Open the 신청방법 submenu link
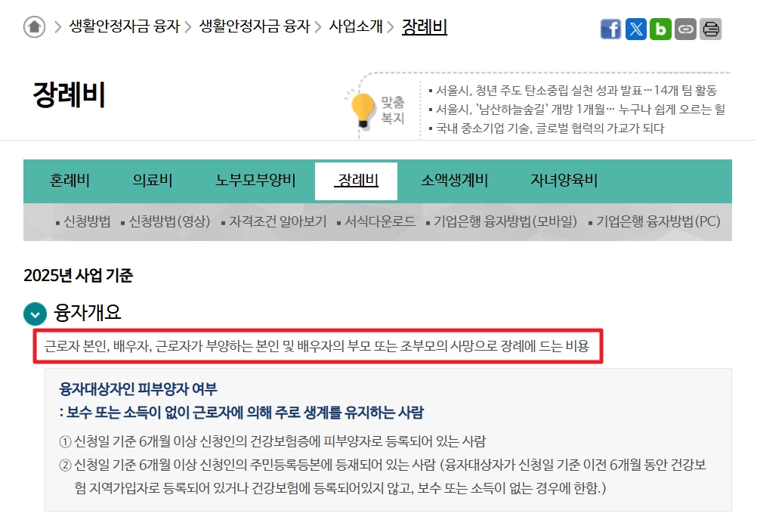The height and width of the screenshot is (532, 757). point(88,222)
